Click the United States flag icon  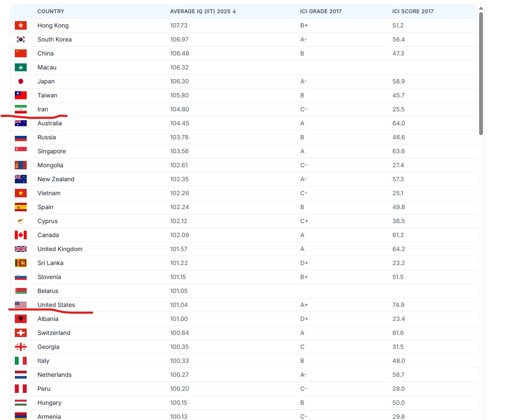[21, 305]
